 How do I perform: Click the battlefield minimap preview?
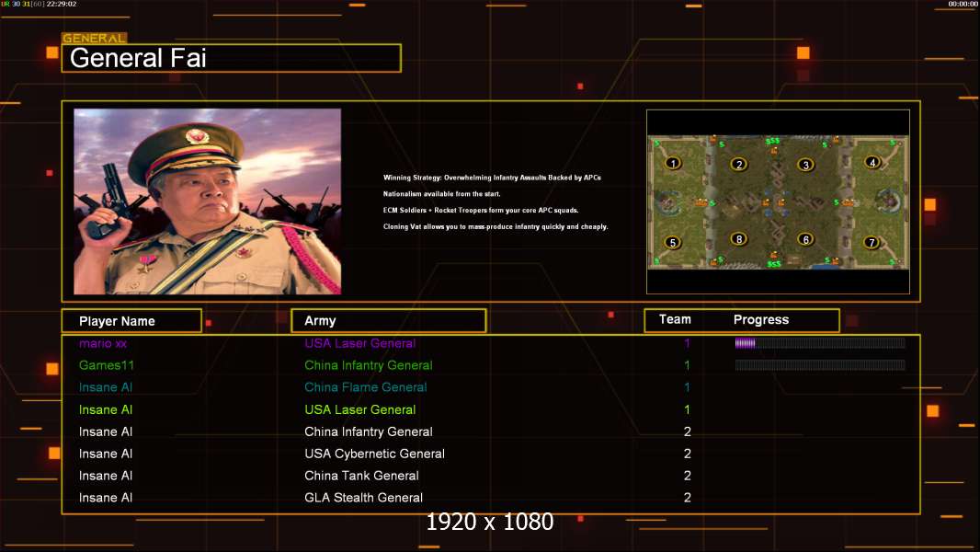778,201
